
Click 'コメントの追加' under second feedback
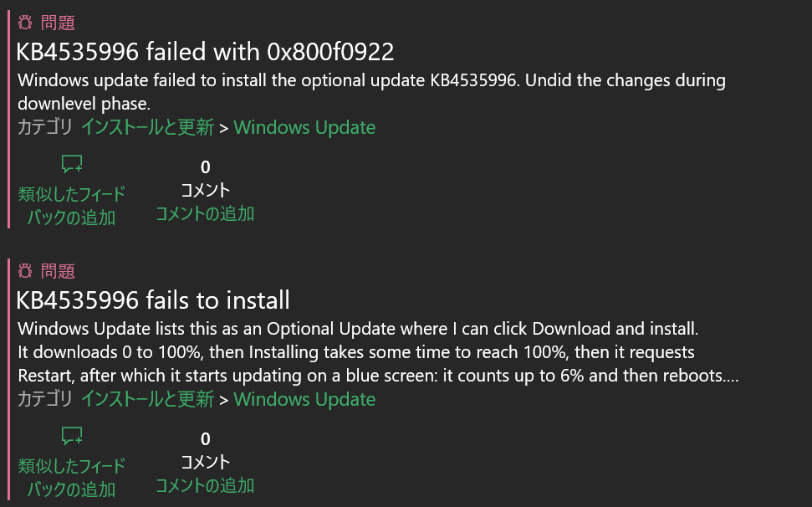point(205,485)
